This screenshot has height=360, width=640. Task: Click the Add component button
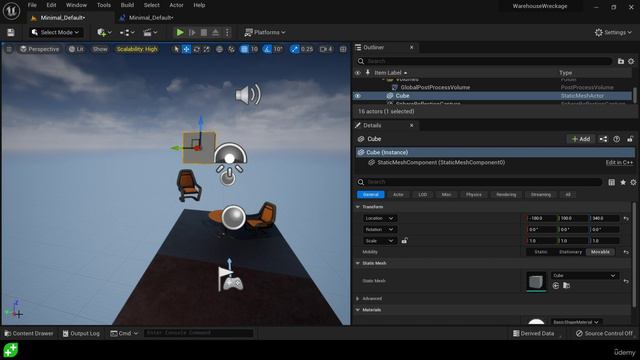(581, 139)
